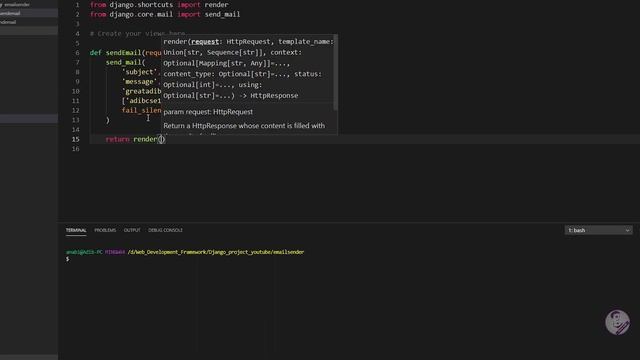The image size is (640, 360).
Task: Click the 'send_mail(' call on line 7
Action: [x=125, y=62]
